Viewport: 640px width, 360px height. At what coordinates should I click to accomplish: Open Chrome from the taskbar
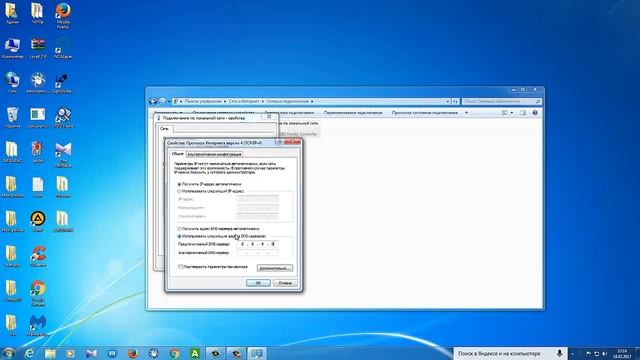pyautogui.click(x=174, y=353)
